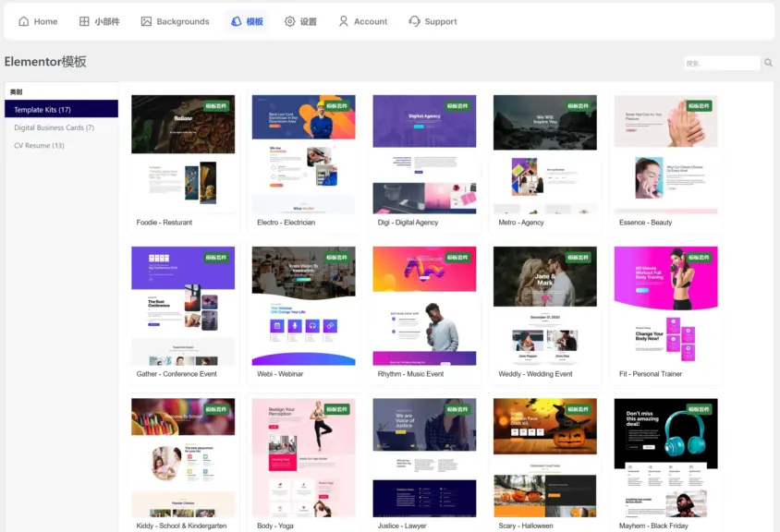Open the Scary - Halloween template
The width and height of the screenshot is (780, 532).
[544, 457]
